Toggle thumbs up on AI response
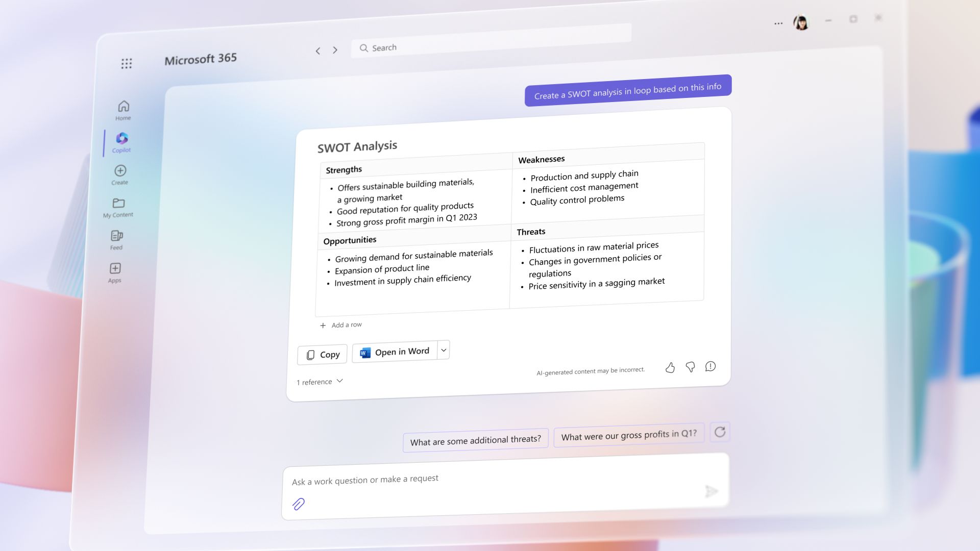This screenshot has height=551, width=980. [670, 367]
